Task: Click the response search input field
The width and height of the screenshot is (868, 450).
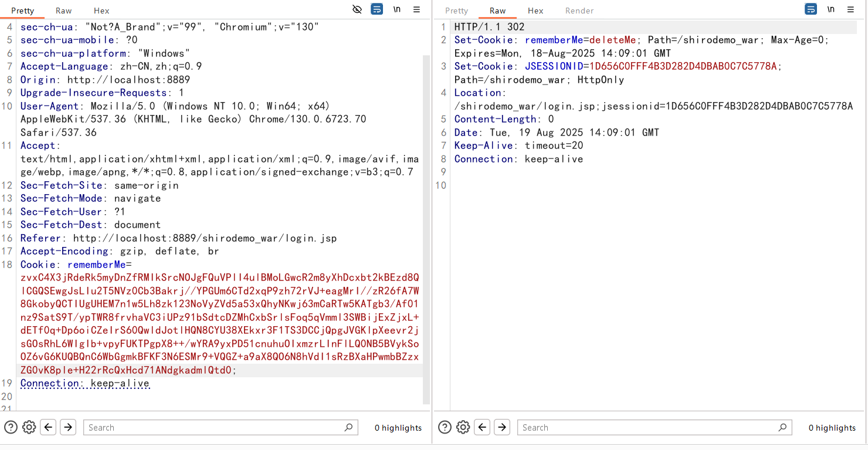Action: tap(648, 427)
